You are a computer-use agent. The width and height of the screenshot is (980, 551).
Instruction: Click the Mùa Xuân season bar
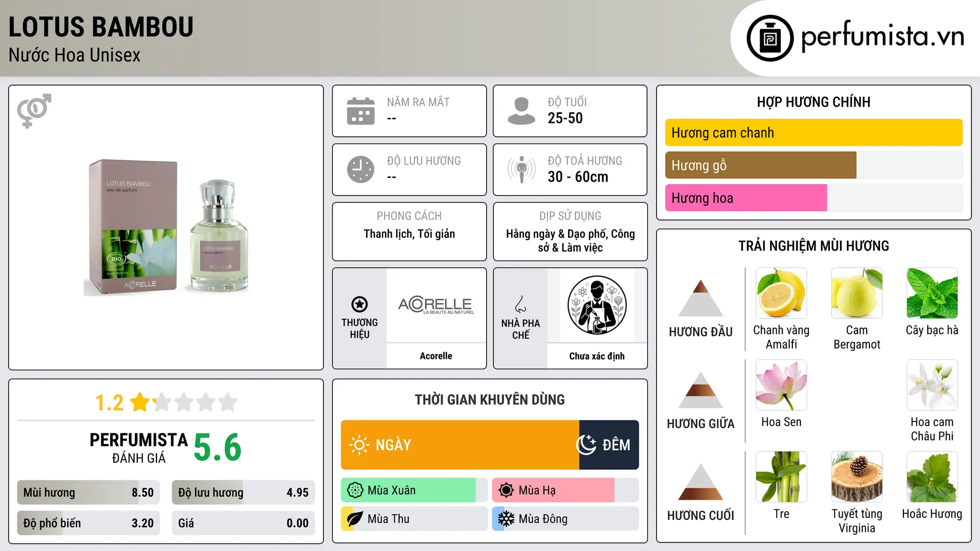pos(414,490)
